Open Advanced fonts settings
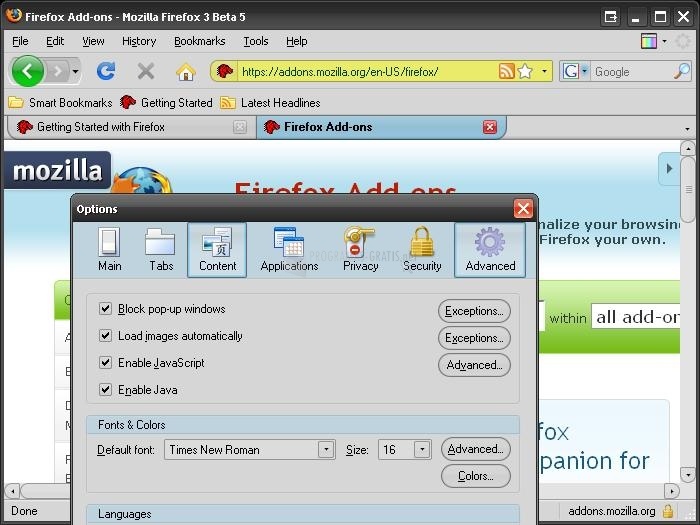 (475, 449)
